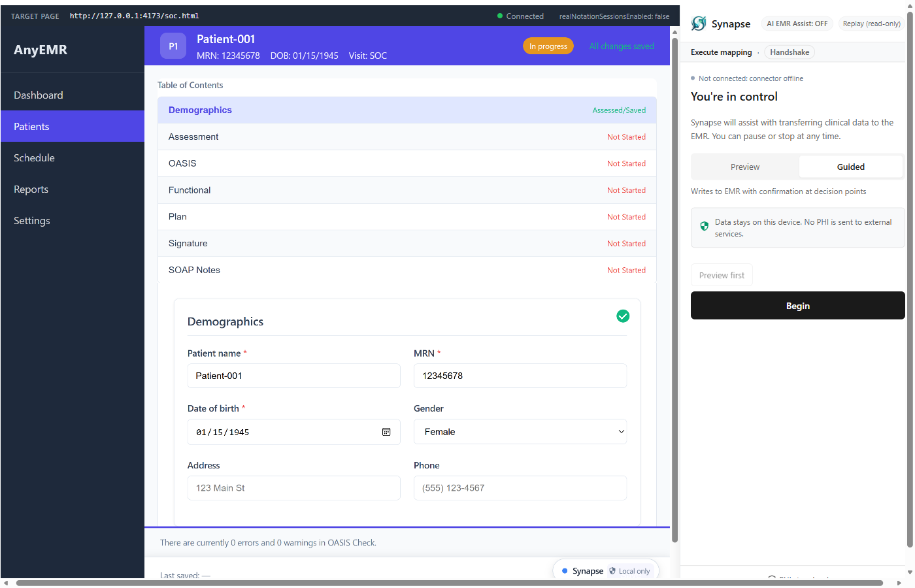The height and width of the screenshot is (588, 915).
Task: Click the P1 patient avatar badge
Action: tap(173, 46)
